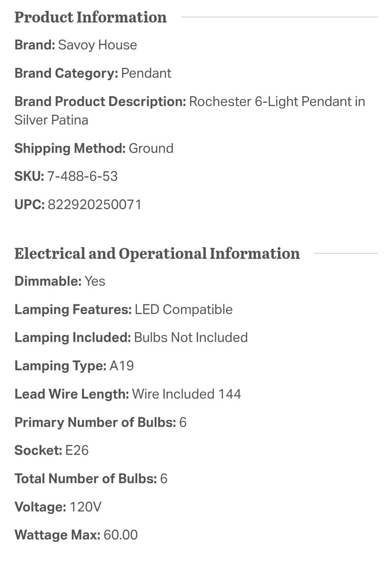Select the Product Information heading
Screen dimensions: 392x563
[x=90, y=17]
